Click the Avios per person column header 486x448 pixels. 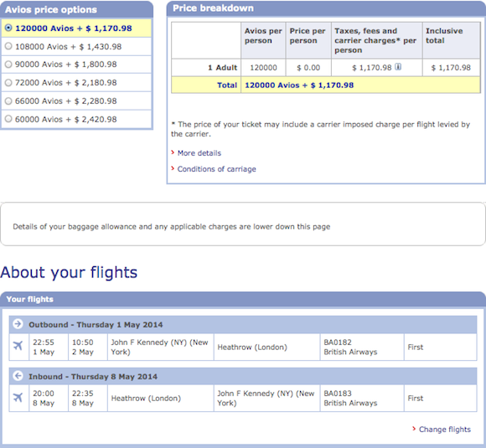pyautogui.click(x=263, y=40)
